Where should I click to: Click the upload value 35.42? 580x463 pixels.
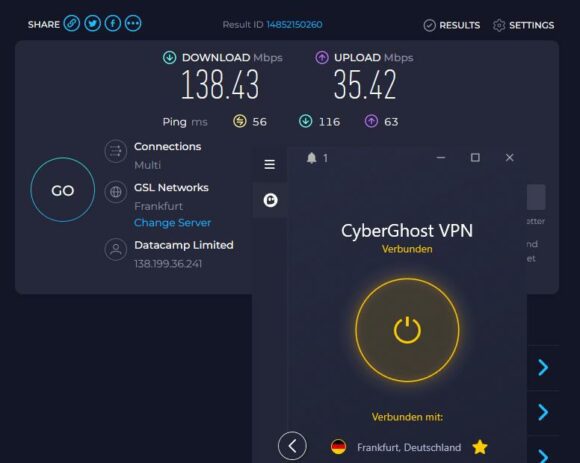pyautogui.click(x=365, y=85)
